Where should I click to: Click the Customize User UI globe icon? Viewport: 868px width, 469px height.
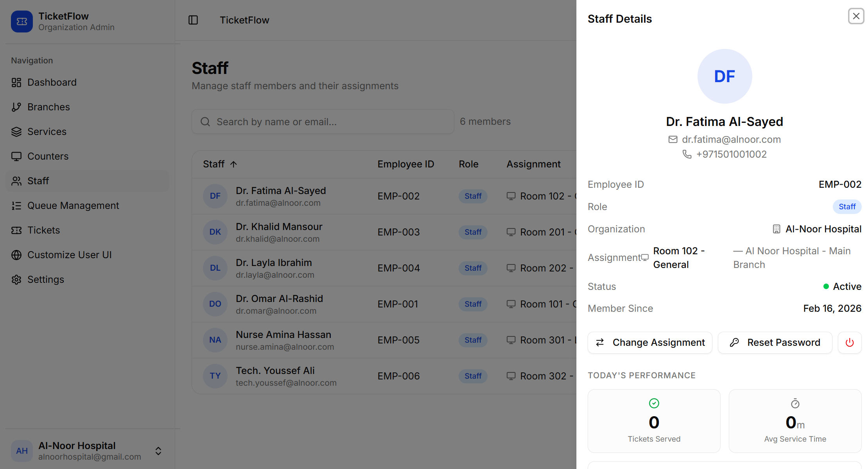16,255
